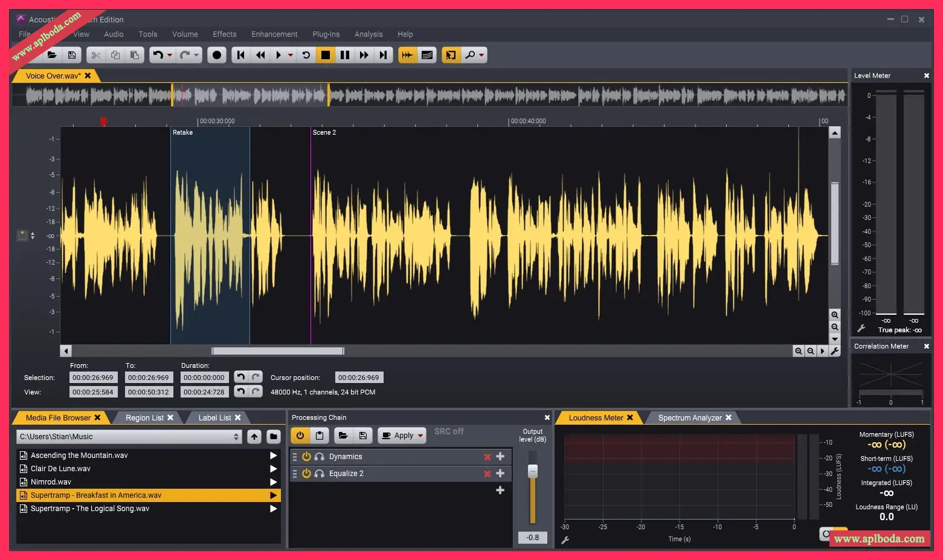Click the horizontal waveform scrollbar thumb
Screen dimensions: 943x560
click(x=278, y=351)
